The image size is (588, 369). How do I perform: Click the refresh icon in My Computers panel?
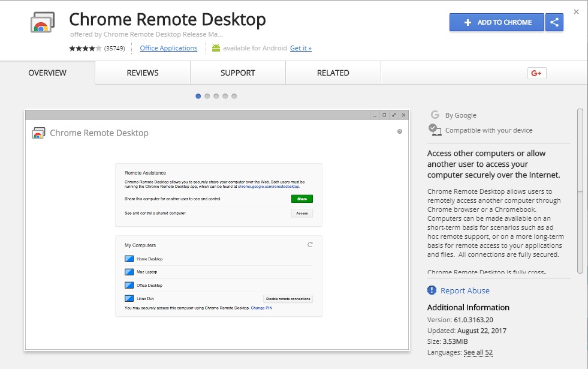310,245
